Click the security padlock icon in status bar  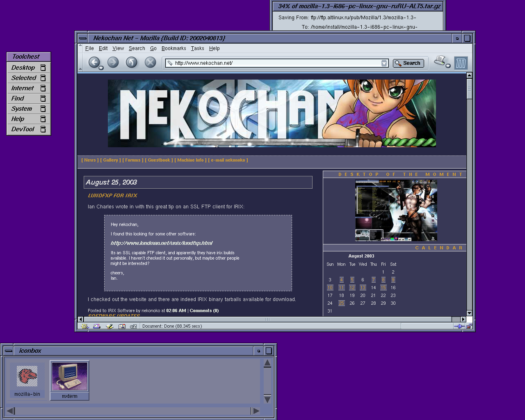[x=469, y=326]
